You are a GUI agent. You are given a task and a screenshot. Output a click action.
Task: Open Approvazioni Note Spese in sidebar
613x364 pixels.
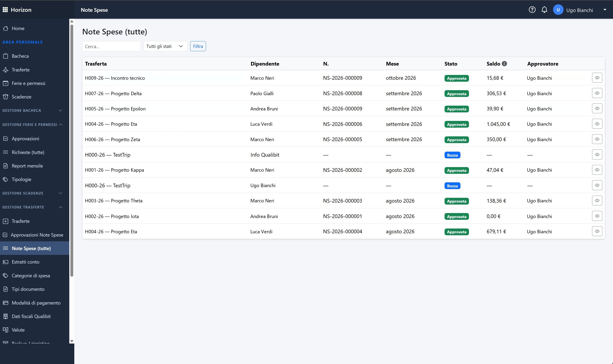[35, 235]
